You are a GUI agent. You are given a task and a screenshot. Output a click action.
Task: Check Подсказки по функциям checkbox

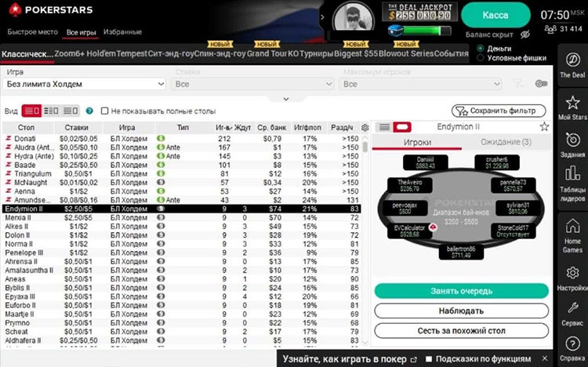point(429,358)
